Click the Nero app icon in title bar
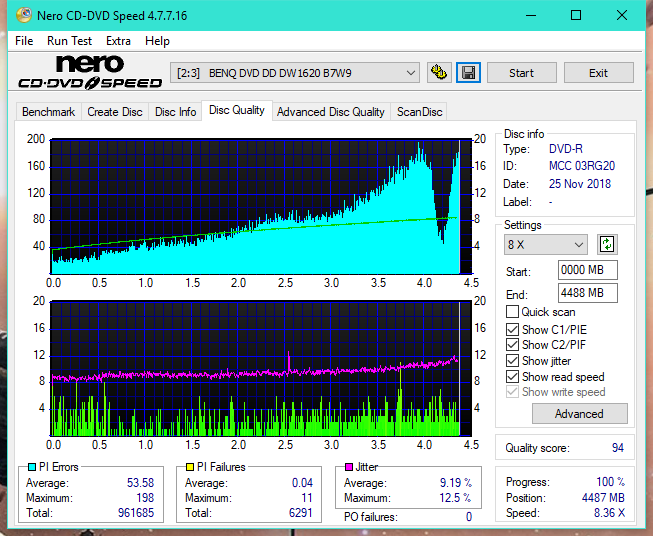Viewport: 653px width, 536px height. pyautogui.click(x=24, y=15)
